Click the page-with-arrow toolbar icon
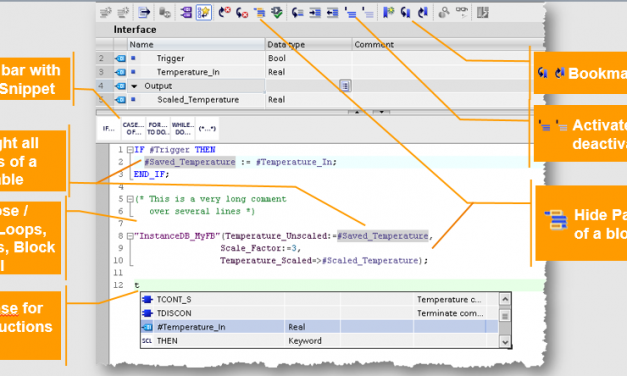 pyautogui.click(x=144, y=13)
